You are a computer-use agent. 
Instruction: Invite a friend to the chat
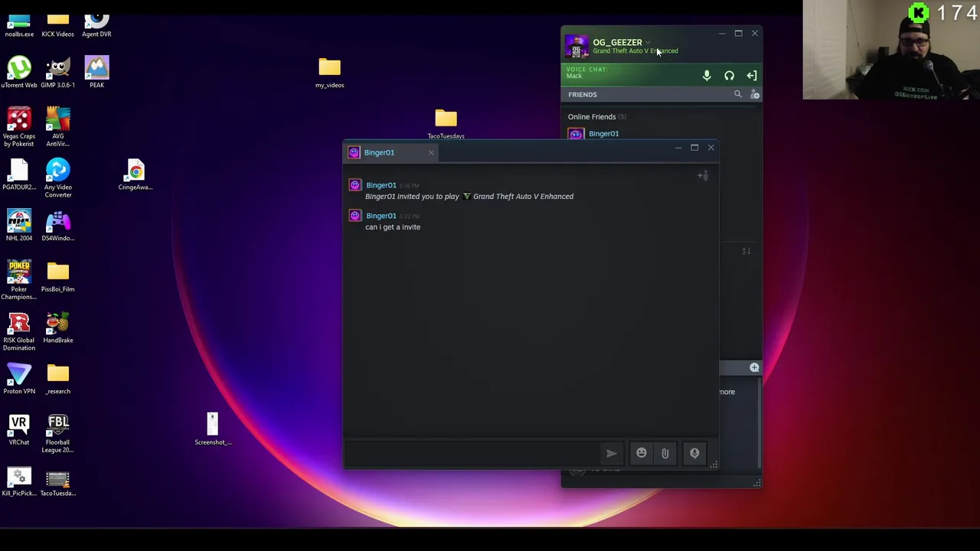click(702, 175)
